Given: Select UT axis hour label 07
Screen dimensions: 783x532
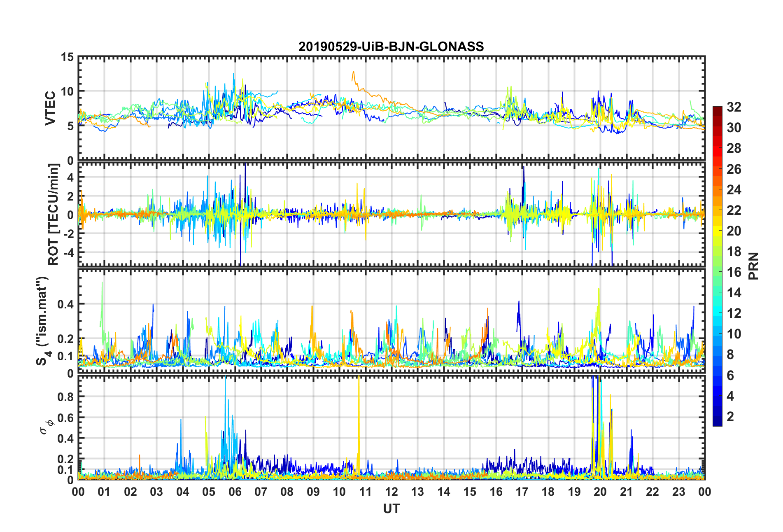Looking at the screenshot, I should coord(261,492).
